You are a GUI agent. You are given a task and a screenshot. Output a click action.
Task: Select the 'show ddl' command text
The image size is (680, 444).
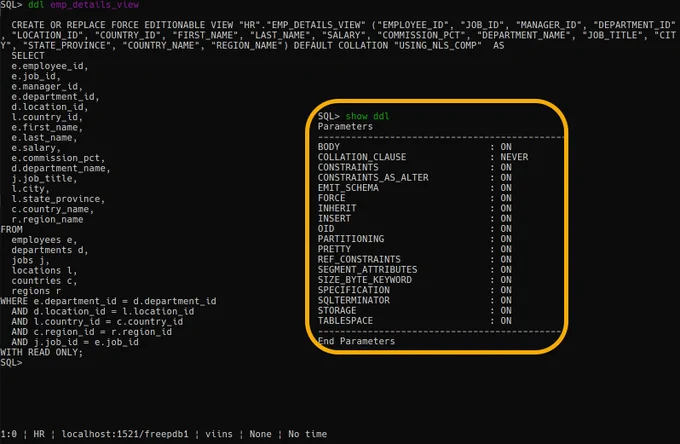[367, 116]
